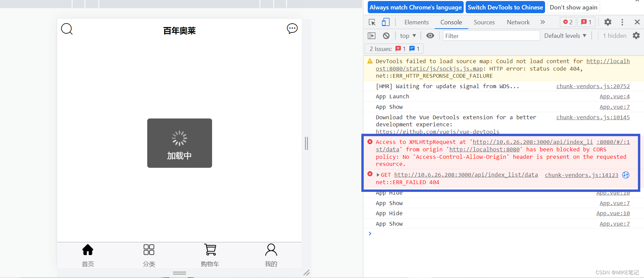The height and width of the screenshot is (278, 644).
Task: Switch to the Sources tab
Action: coord(484,22)
